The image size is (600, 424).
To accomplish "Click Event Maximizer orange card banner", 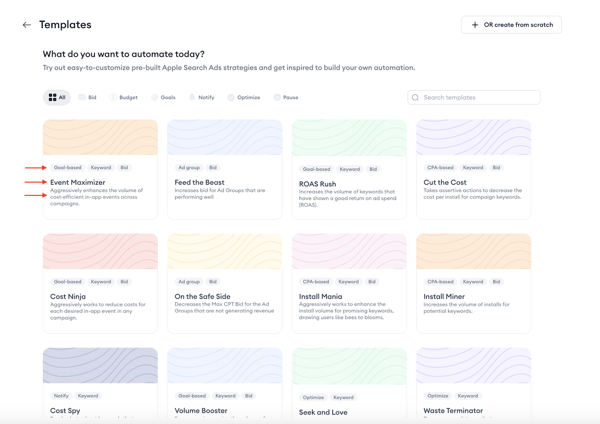I will point(100,137).
